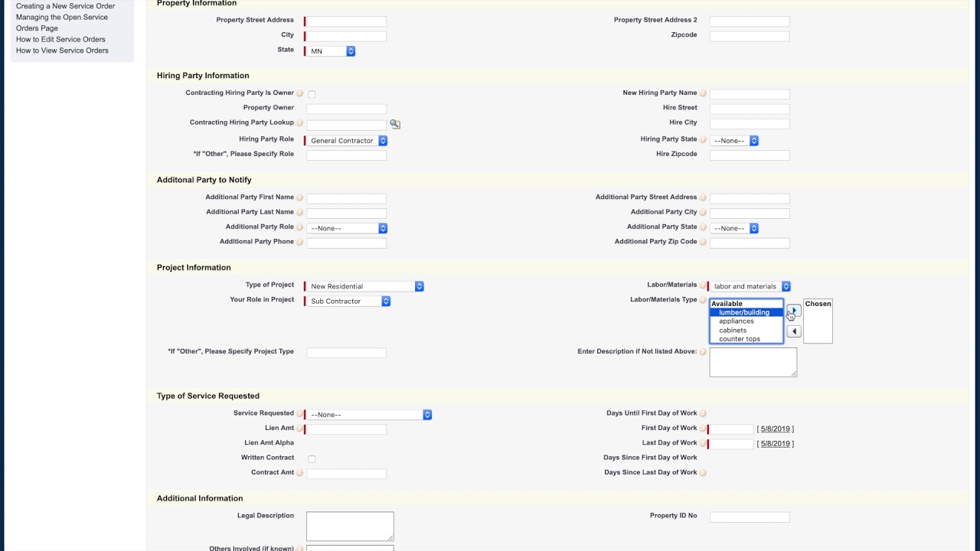980x551 pixels.
Task: Open help bubble beside Labor/Materials label
Action: 703,285
